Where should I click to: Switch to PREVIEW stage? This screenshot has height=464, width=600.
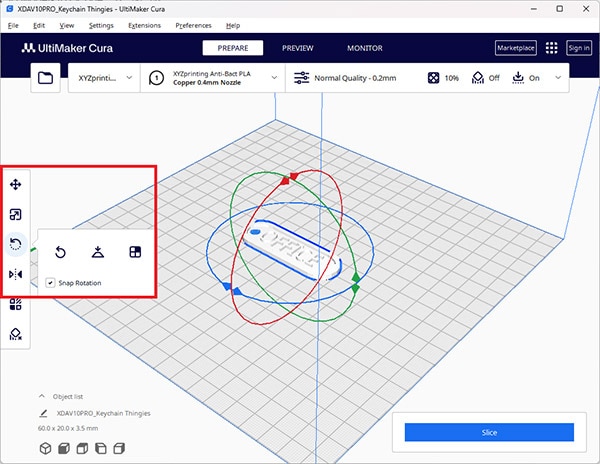click(298, 48)
